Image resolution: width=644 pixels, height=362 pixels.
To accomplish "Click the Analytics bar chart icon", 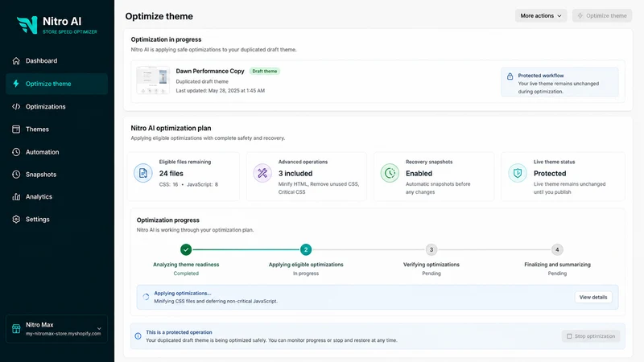I will tap(16, 196).
